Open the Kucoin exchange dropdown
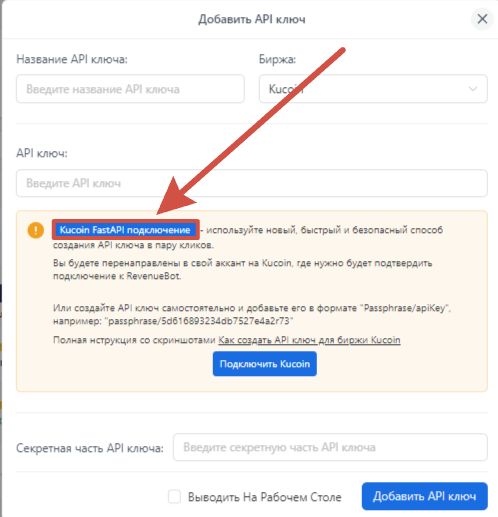The image size is (498, 517). pyautogui.click(x=373, y=89)
